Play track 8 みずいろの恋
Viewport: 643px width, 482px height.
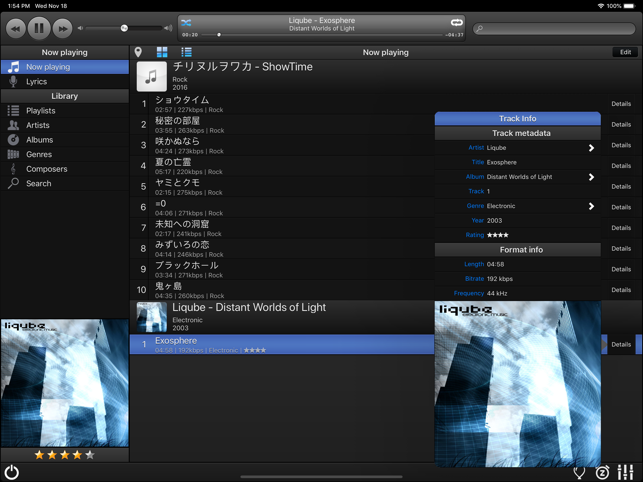click(x=283, y=249)
